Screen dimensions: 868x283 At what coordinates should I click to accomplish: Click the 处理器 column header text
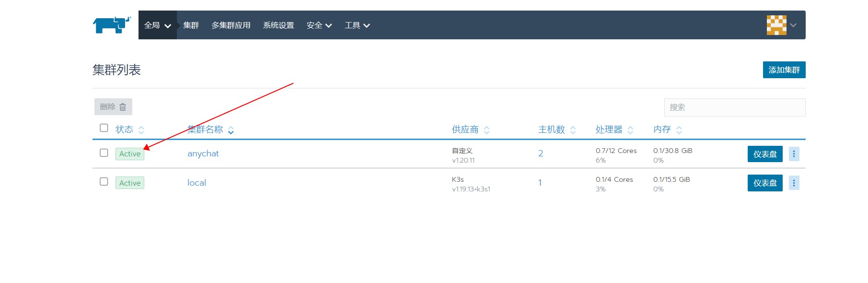[x=609, y=130]
